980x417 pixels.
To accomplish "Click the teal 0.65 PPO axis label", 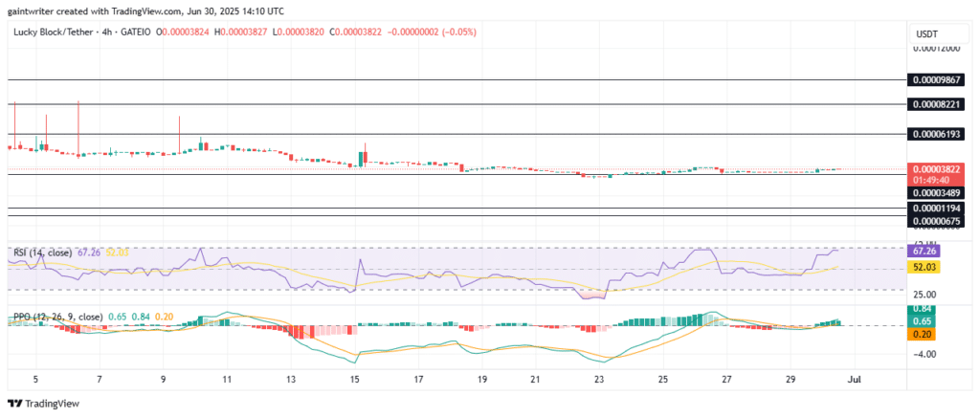I will (x=923, y=320).
